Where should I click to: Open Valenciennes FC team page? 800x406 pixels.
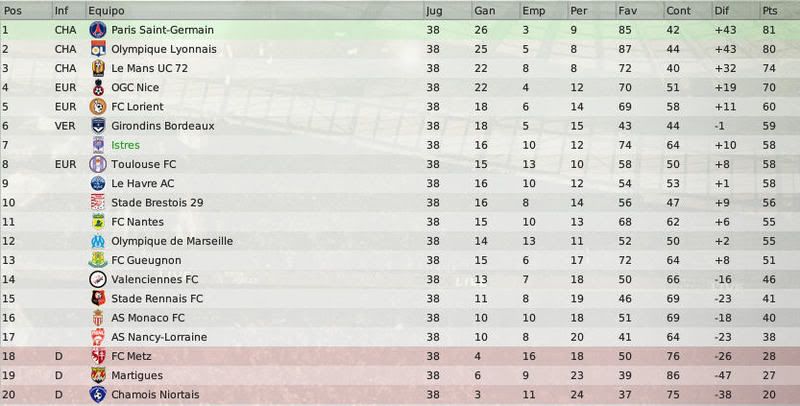155,280
